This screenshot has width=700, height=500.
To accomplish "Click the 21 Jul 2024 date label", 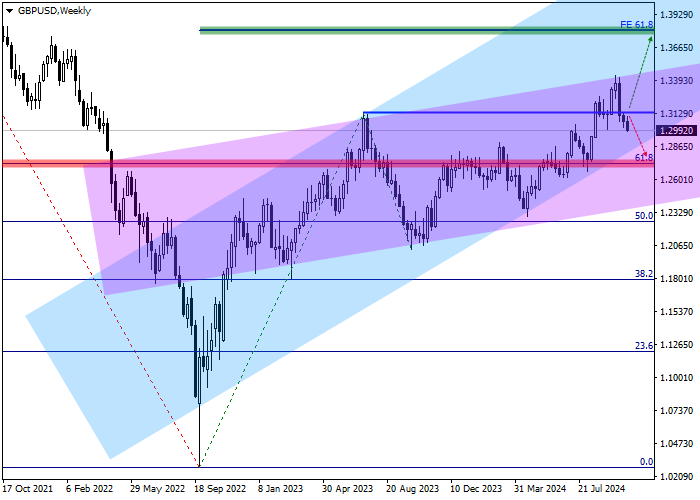I will 602,489.
